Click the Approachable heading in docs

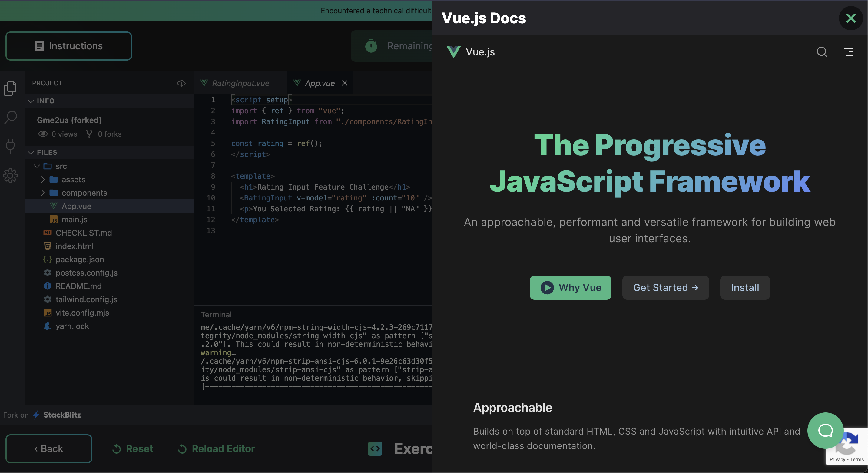point(512,408)
